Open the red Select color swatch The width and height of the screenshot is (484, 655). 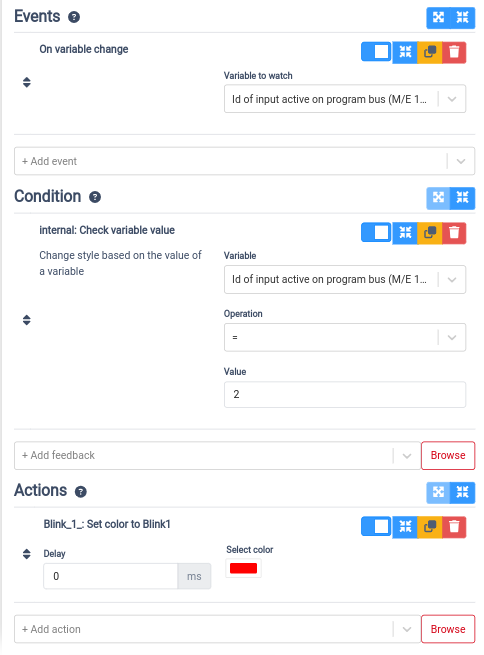tap(243, 568)
